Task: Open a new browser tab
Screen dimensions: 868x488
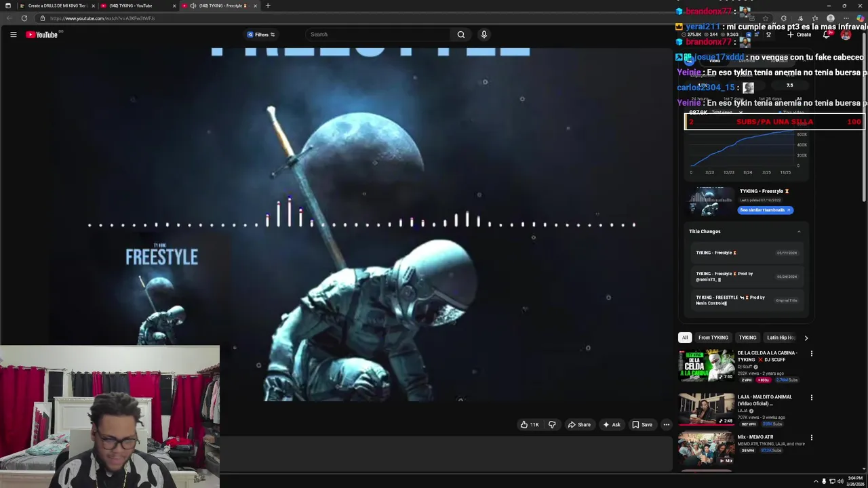Action: (x=268, y=5)
